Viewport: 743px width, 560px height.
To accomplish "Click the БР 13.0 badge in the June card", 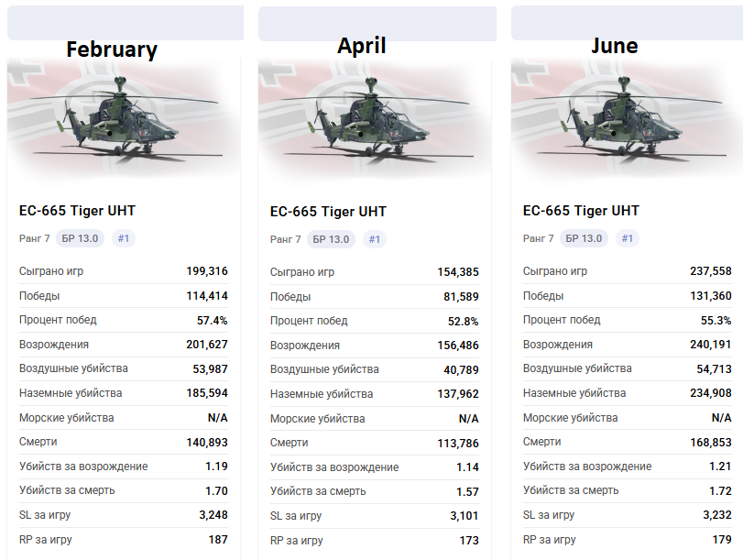I will tap(584, 238).
